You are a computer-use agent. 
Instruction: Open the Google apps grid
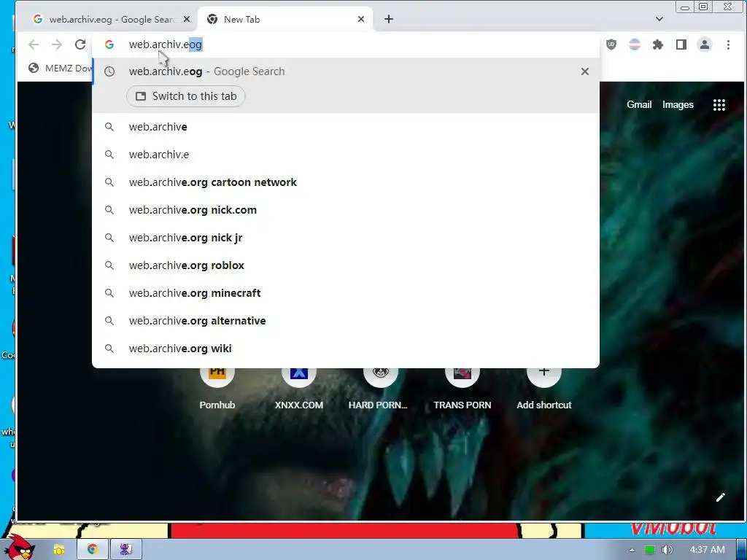point(719,105)
